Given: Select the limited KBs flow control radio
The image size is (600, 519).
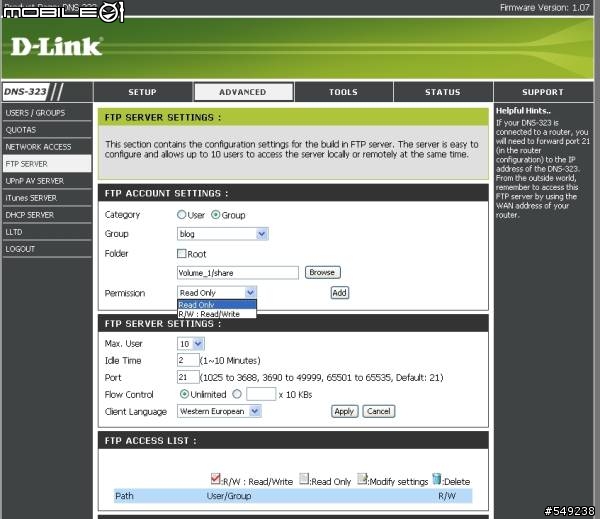Looking at the screenshot, I should pyautogui.click(x=237, y=394).
